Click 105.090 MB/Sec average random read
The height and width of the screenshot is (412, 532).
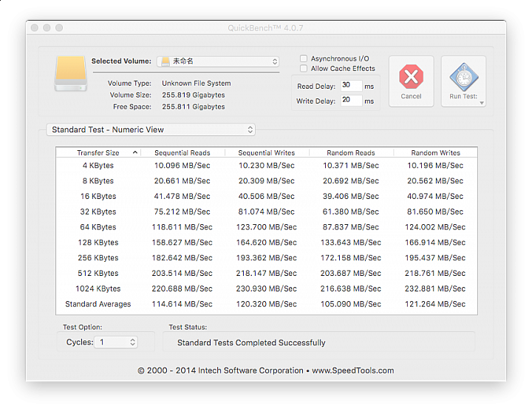351,304
